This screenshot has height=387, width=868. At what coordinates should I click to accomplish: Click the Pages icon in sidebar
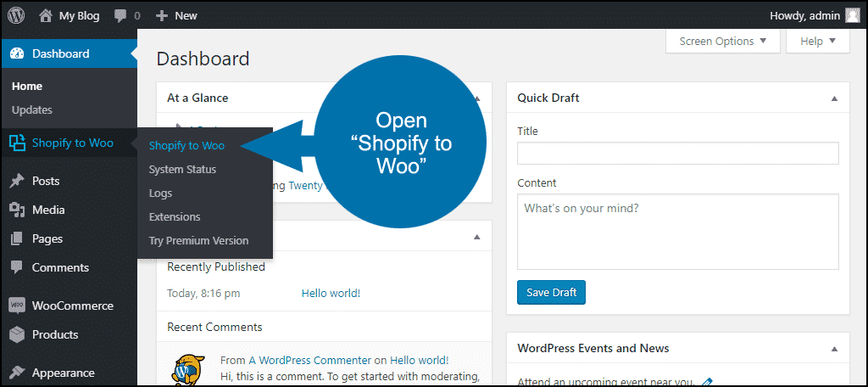coord(17,239)
